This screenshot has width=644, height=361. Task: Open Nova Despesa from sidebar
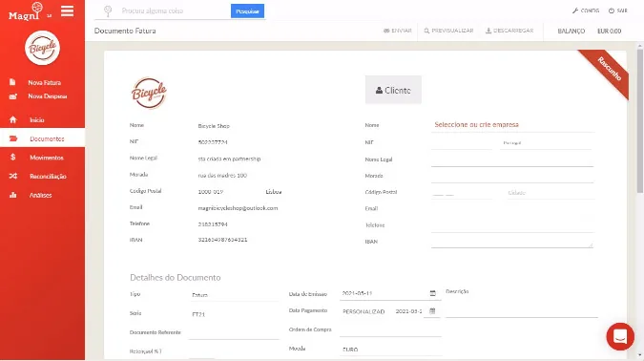coord(48,96)
